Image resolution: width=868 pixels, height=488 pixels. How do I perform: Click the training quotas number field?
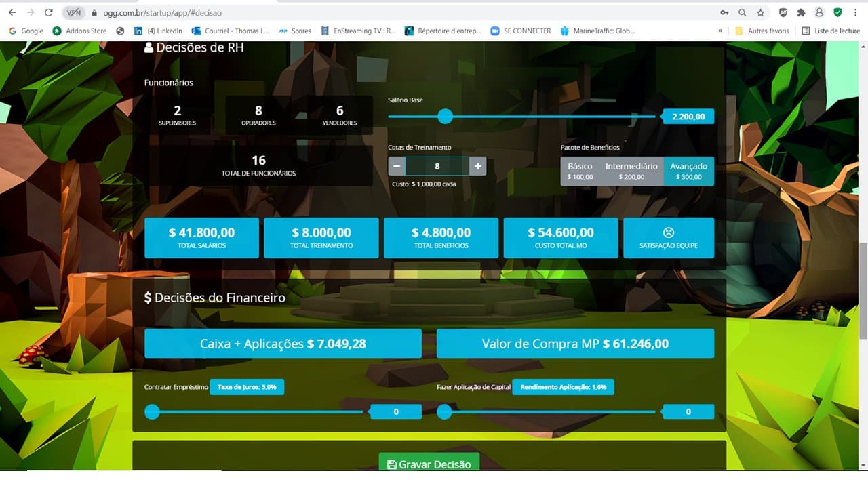coord(437,166)
